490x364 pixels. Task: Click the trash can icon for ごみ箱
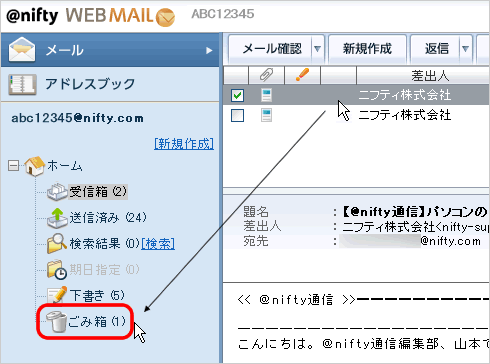57,322
